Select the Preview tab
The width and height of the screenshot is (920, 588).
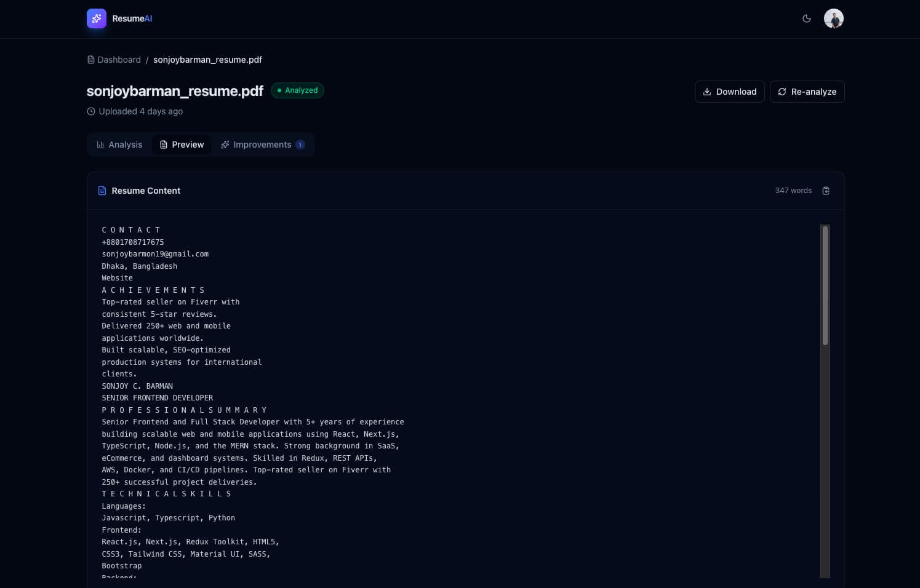click(x=182, y=145)
